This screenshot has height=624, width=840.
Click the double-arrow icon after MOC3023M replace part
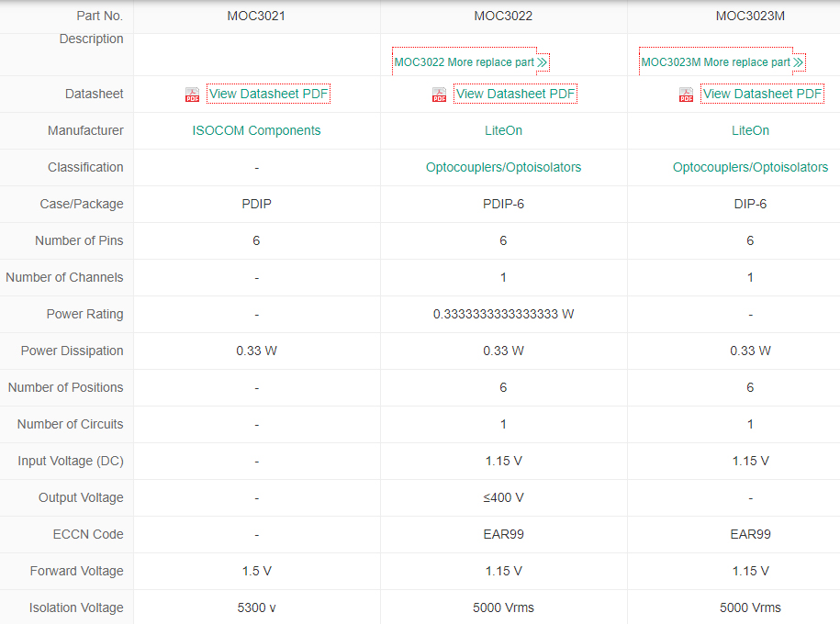[797, 62]
